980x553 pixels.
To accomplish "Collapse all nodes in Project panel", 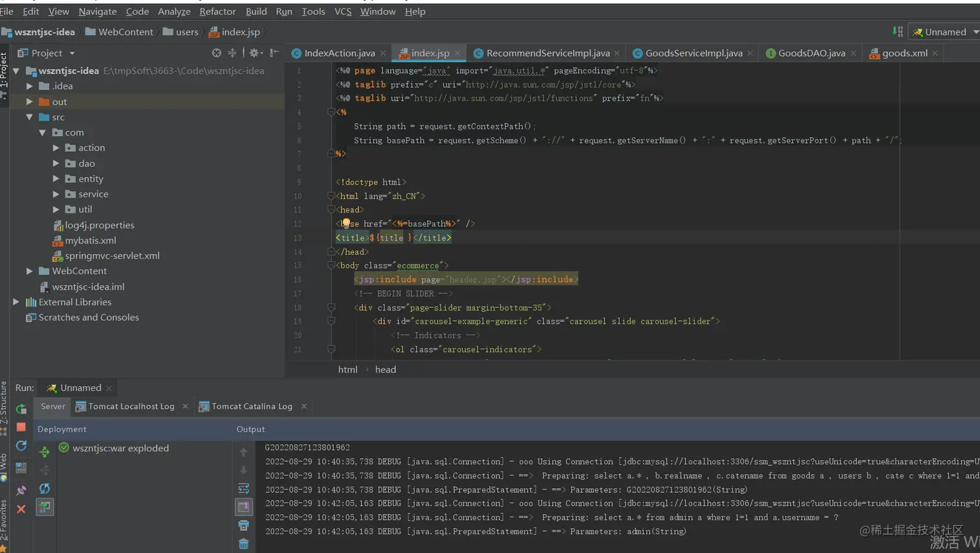I will (232, 53).
